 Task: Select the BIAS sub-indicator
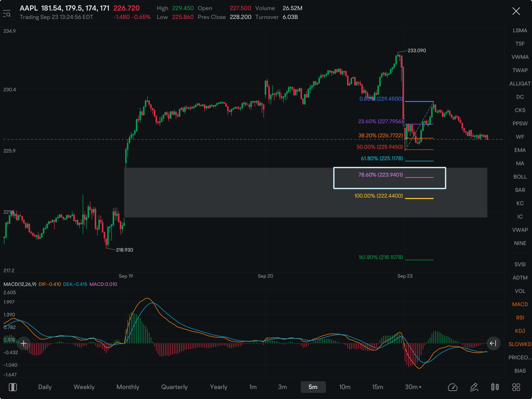(520, 371)
